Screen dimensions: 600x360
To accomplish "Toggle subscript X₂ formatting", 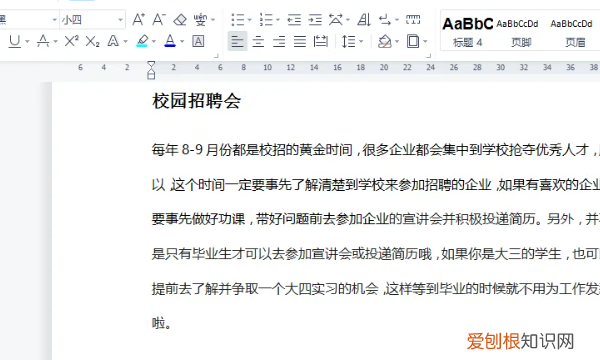I will point(92,41).
